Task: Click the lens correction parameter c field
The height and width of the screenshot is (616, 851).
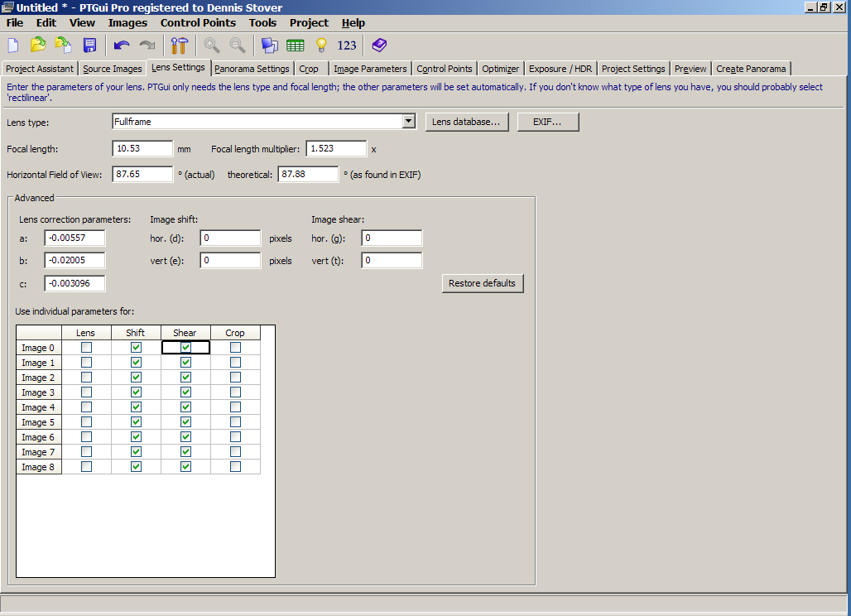Action: (x=75, y=283)
